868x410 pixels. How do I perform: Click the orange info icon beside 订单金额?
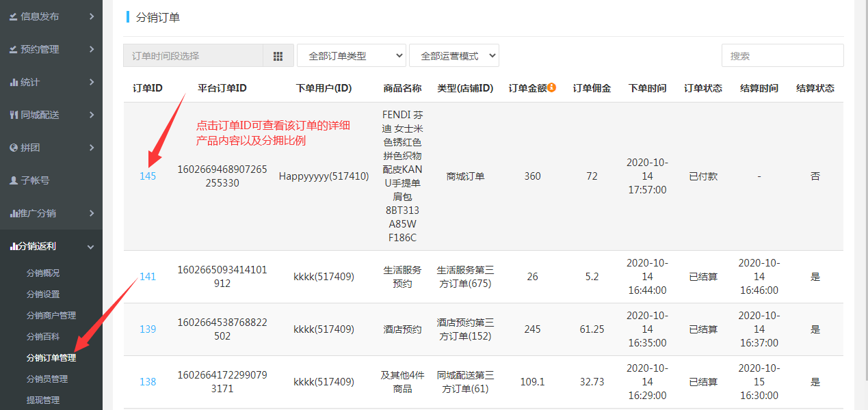[x=551, y=87]
